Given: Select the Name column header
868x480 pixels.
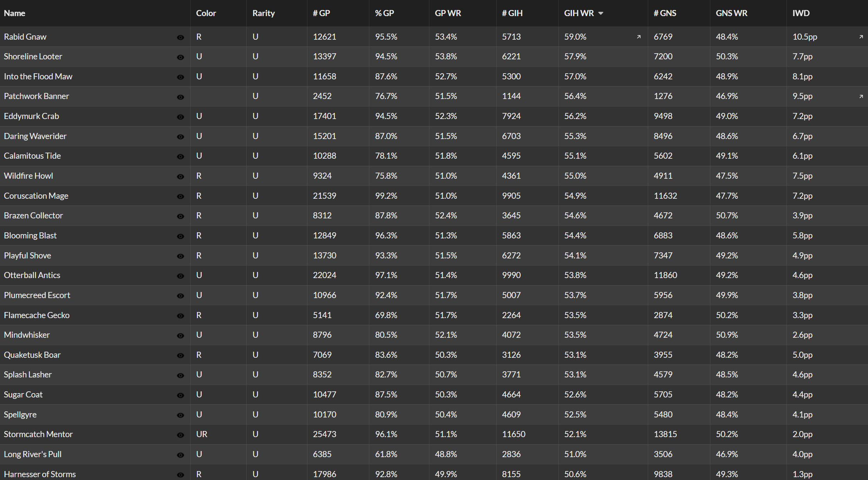Looking at the screenshot, I should click(15, 13).
